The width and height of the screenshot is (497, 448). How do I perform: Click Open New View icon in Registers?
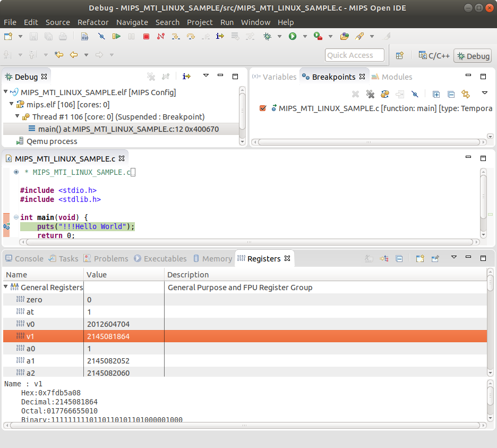[x=420, y=259]
